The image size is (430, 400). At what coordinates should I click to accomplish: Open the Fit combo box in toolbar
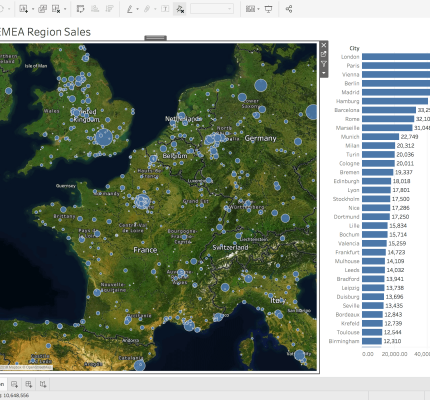212,9
